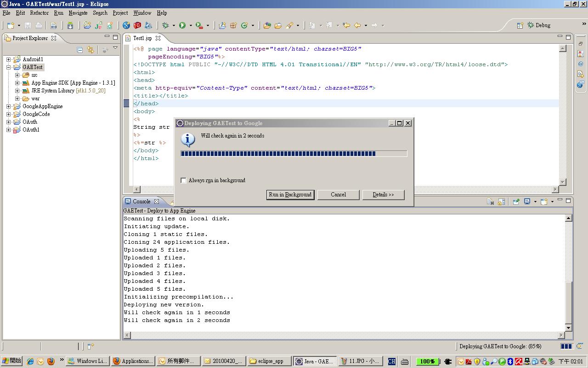Open the Refactor menu

point(40,13)
